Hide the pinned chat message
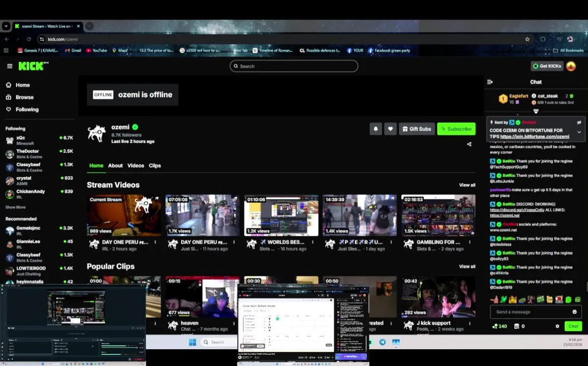Screen dimensions: 588x366 pos(579,122)
